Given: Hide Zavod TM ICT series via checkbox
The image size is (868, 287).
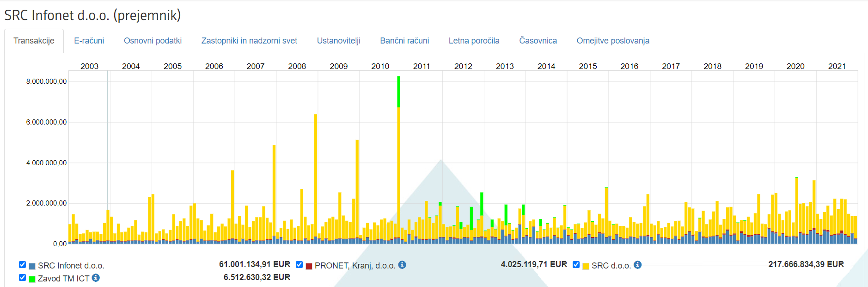Looking at the screenshot, I should pyautogui.click(x=22, y=278).
